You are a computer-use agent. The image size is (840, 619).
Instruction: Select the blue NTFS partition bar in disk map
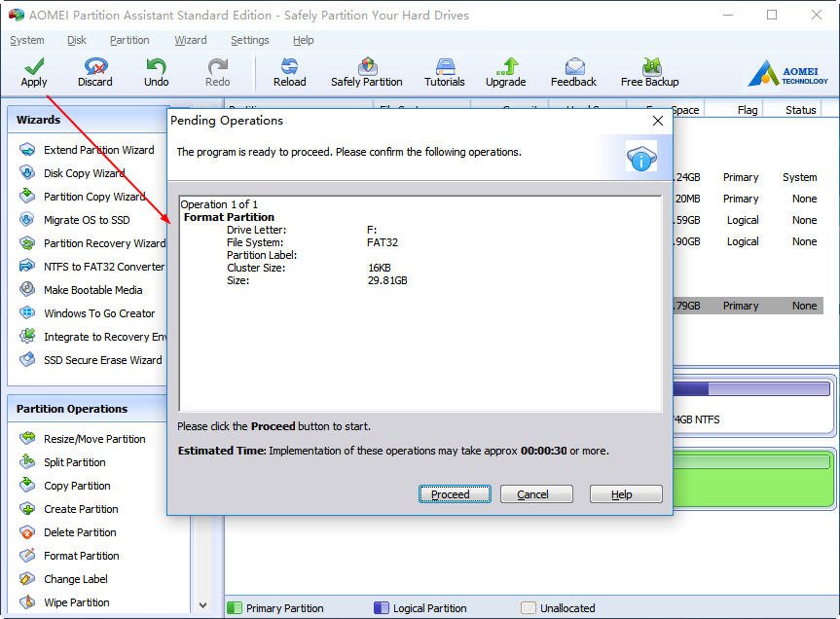(751, 388)
